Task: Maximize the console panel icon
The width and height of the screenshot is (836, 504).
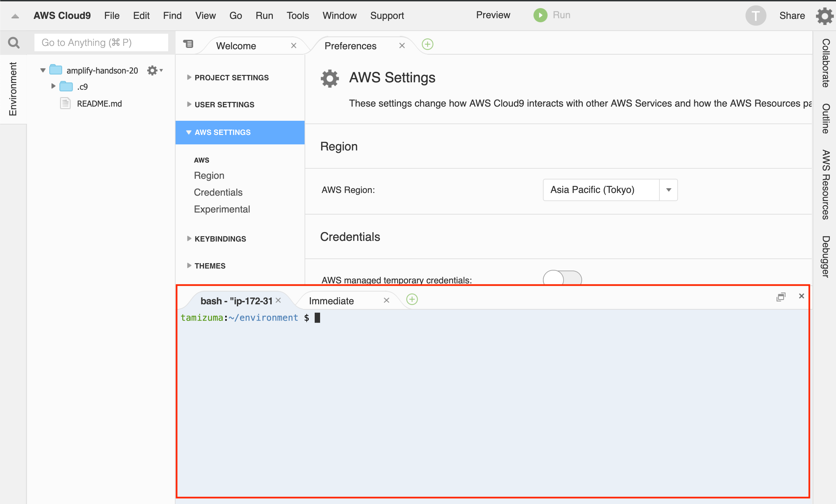Action: (781, 297)
